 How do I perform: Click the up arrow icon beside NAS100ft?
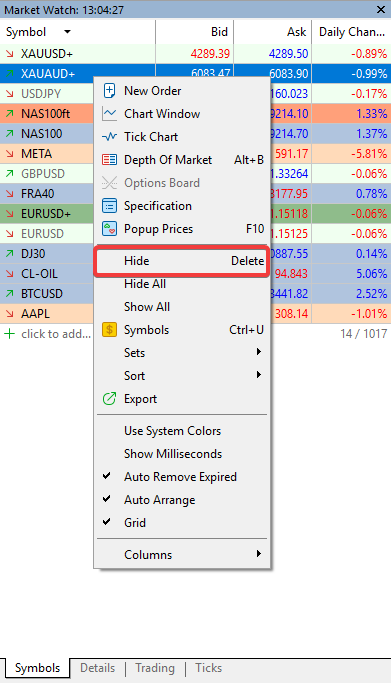[10, 114]
